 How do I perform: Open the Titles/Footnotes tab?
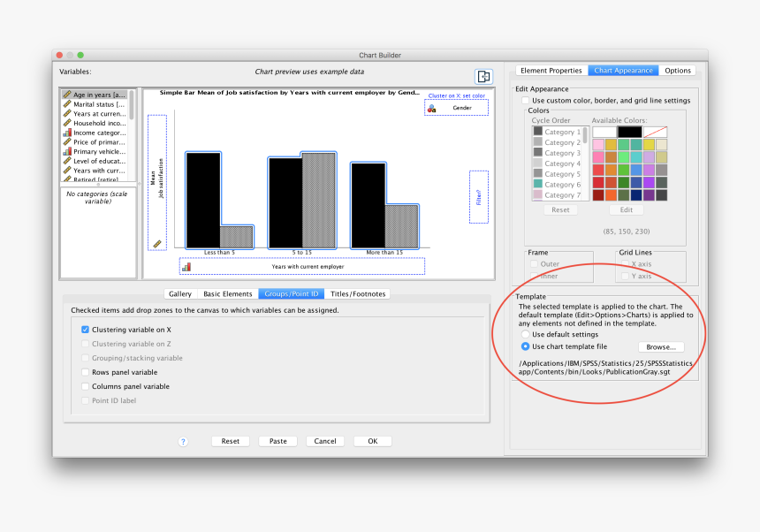coord(359,294)
